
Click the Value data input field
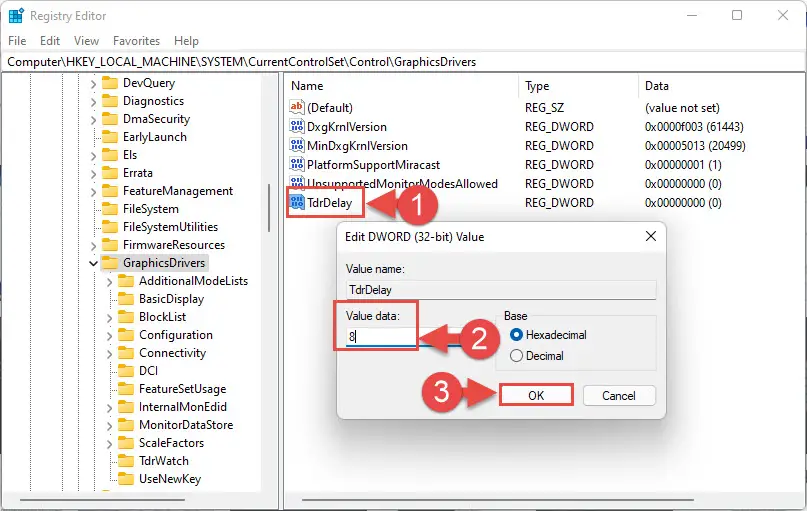click(x=380, y=337)
